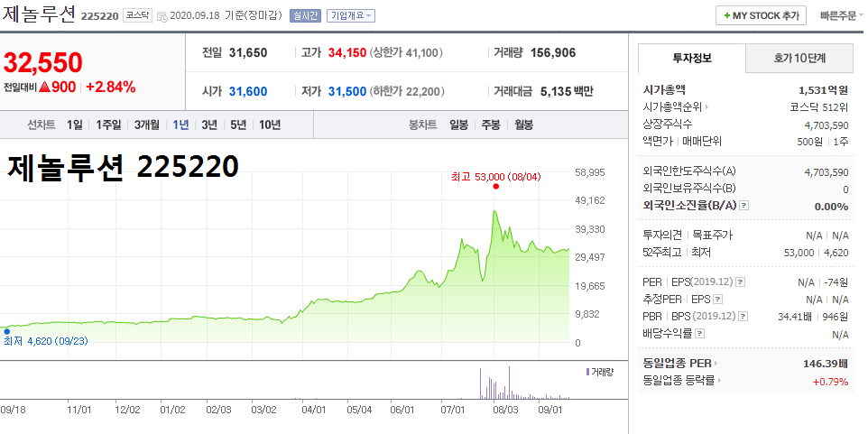Click the 전일 value 31,650
Viewport: 868px width, 434px height.
(x=248, y=52)
